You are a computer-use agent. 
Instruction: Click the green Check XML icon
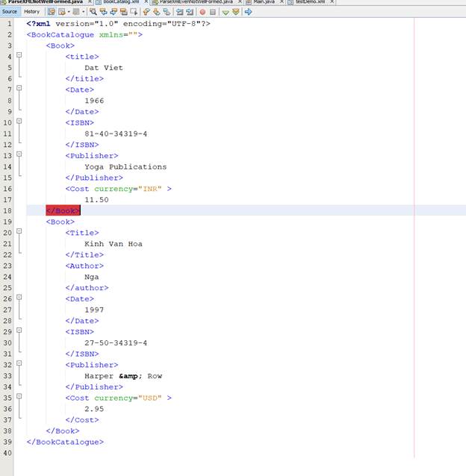click(x=226, y=12)
